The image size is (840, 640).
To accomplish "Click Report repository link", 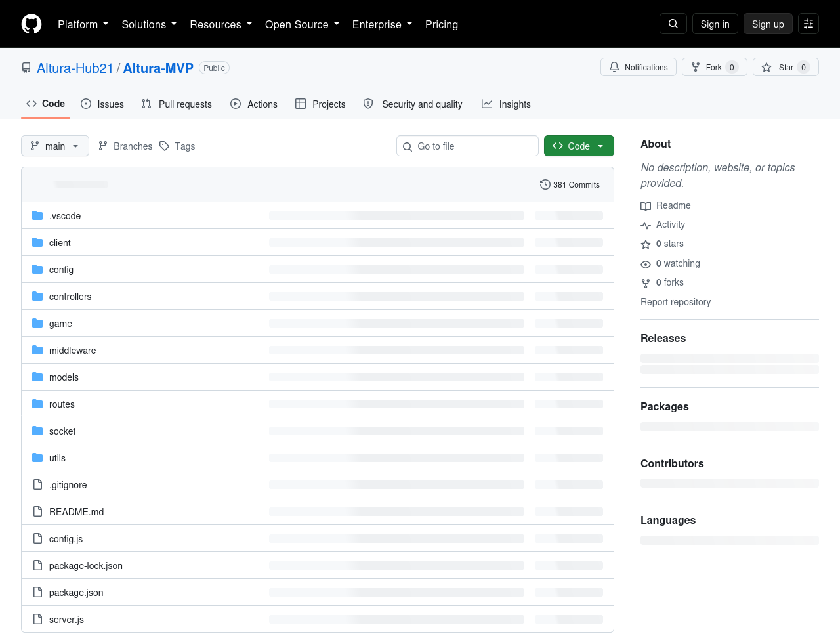I will (x=675, y=302).
